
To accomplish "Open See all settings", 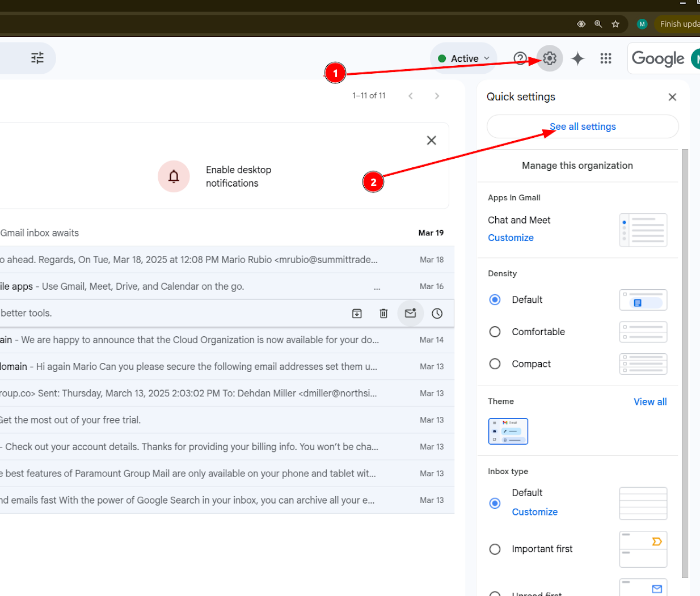I will click(583, 126).
